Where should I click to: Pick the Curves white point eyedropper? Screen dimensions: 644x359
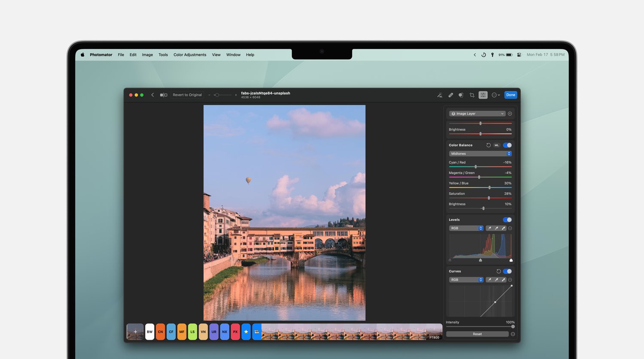[x=503, y=280]
